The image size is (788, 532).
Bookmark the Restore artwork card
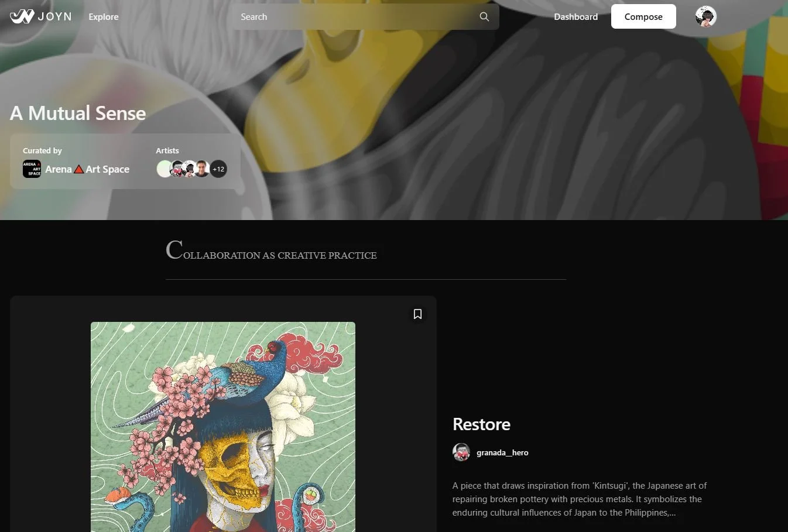tap(417, 314)
